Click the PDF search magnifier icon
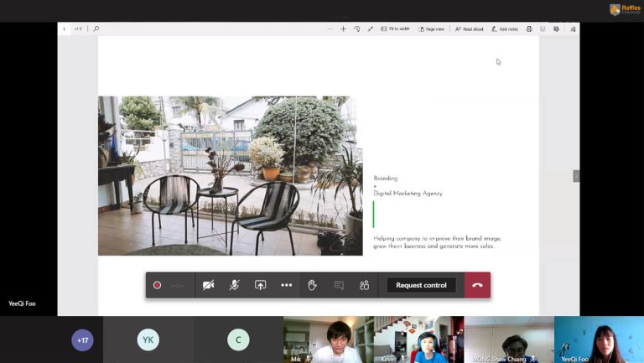Viewport: 644px width, 363px height. (x=96, y=29)
